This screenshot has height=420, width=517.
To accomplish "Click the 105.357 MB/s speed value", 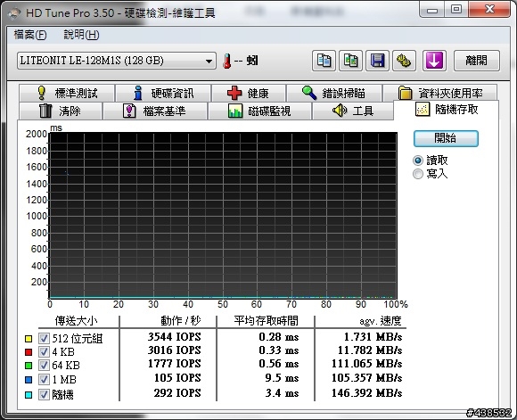I will pos(367,378).
